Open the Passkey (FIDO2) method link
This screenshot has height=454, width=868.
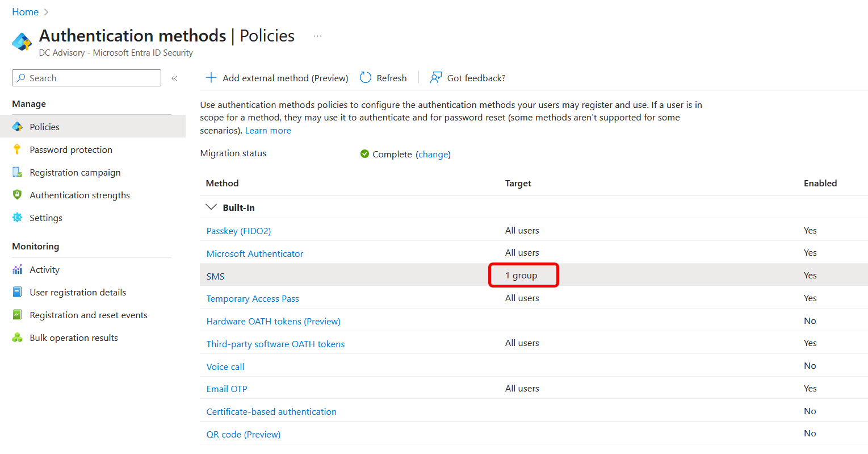click(x=238, y=231)
